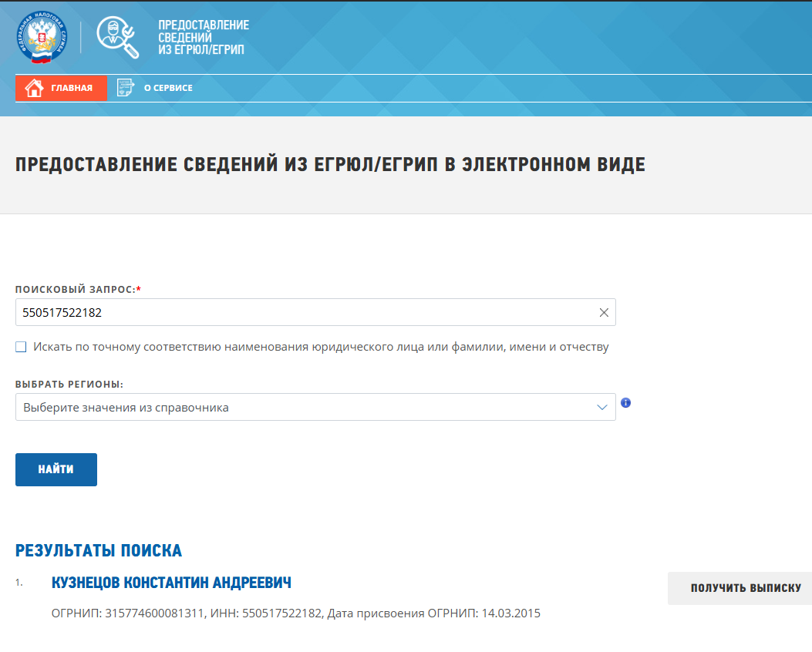Click the ПОИСКОВЫЙ ЗАПРОС field label
Image resolution: width=812 pixels, height=652 pixels.
point(78,289)
